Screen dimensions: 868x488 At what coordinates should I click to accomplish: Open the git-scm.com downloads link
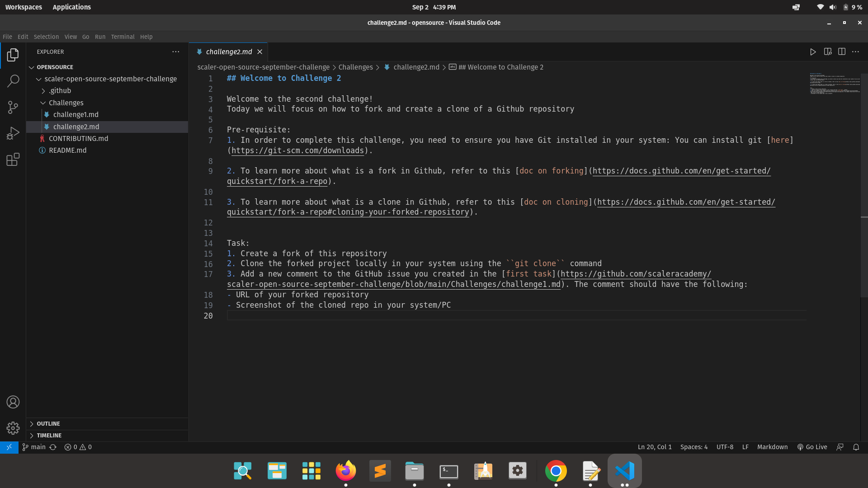(x=297, y=150)
